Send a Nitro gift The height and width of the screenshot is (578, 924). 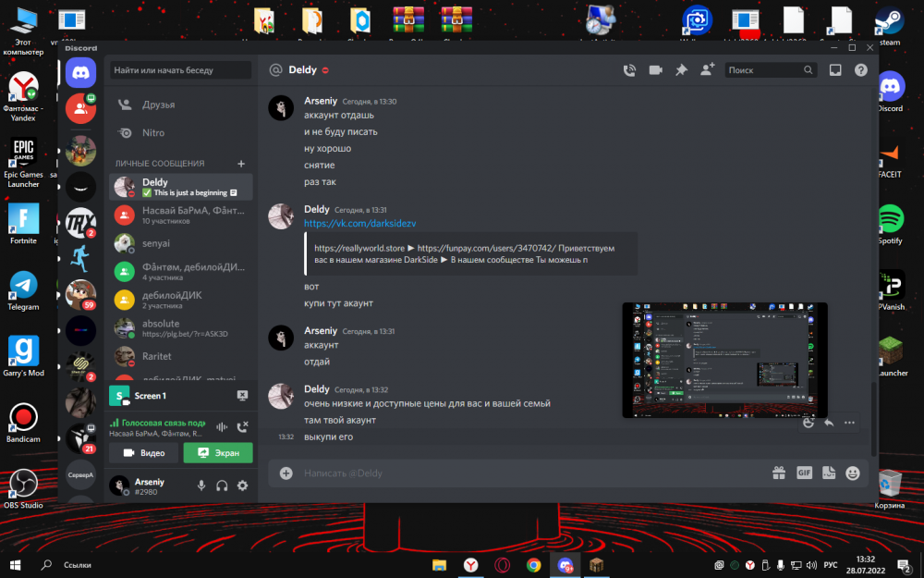[x=779, y=473]
